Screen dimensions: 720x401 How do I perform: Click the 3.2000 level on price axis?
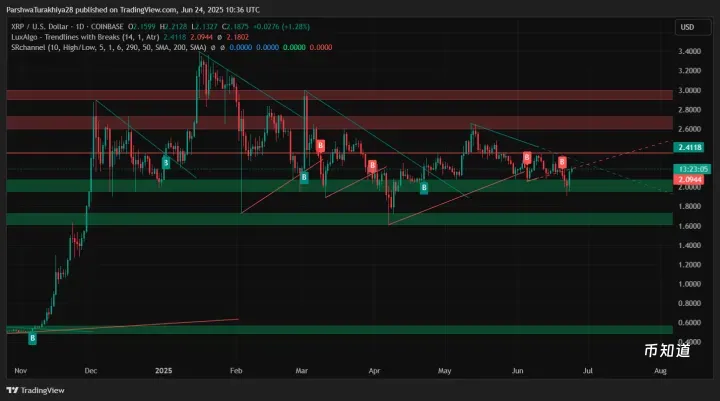coord(690,71)
